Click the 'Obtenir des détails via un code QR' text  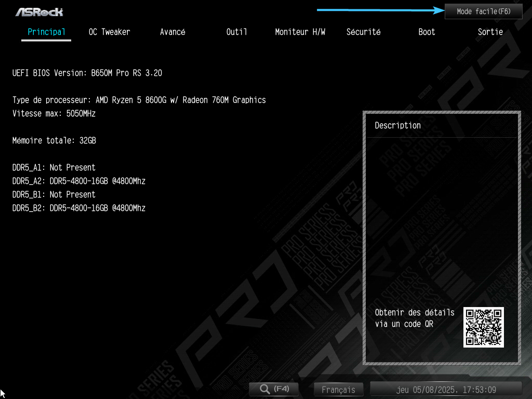point(415,318)
